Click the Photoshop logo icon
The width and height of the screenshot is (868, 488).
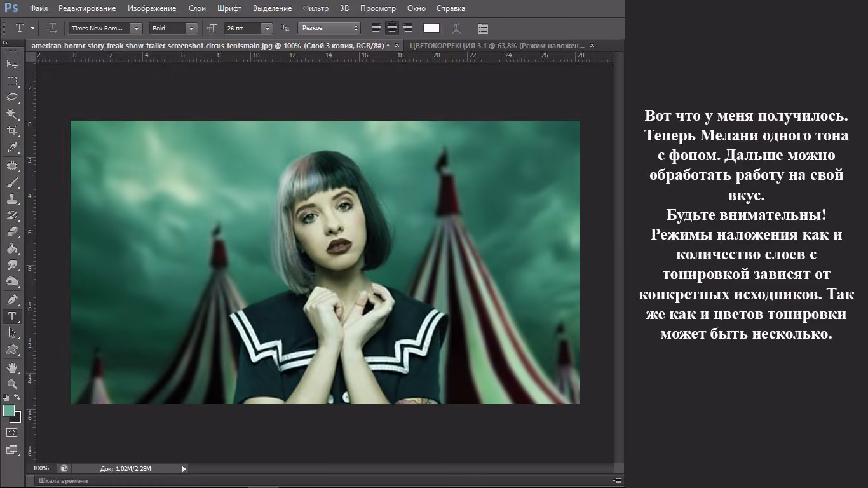(x=11, y=8)
